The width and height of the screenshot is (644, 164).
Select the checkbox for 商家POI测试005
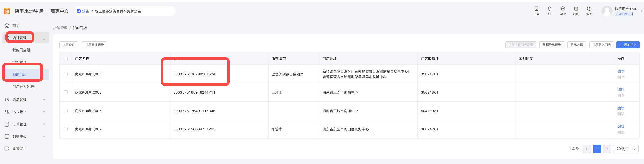pyautogui.click(x=66, y=111)
